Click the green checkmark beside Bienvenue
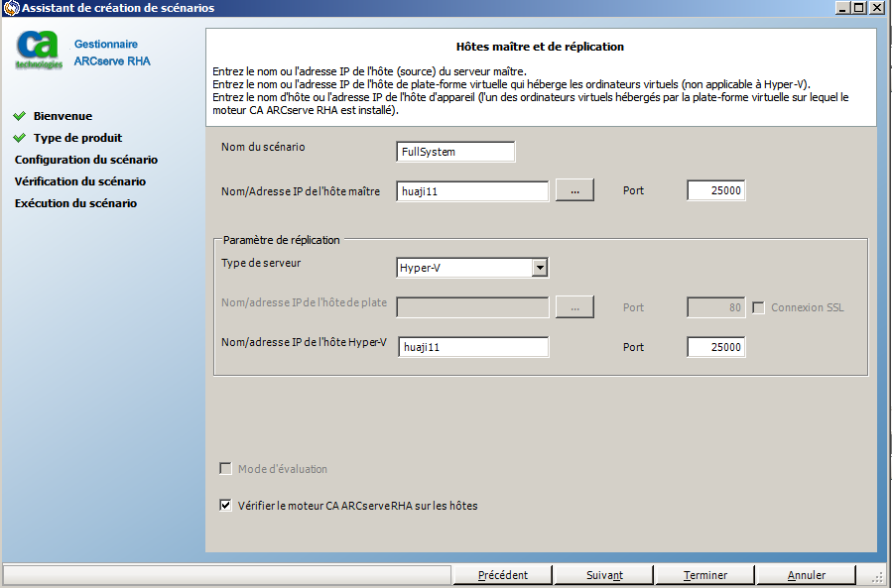The height and width of the screenshot is (588, 892). coord(20,116)
